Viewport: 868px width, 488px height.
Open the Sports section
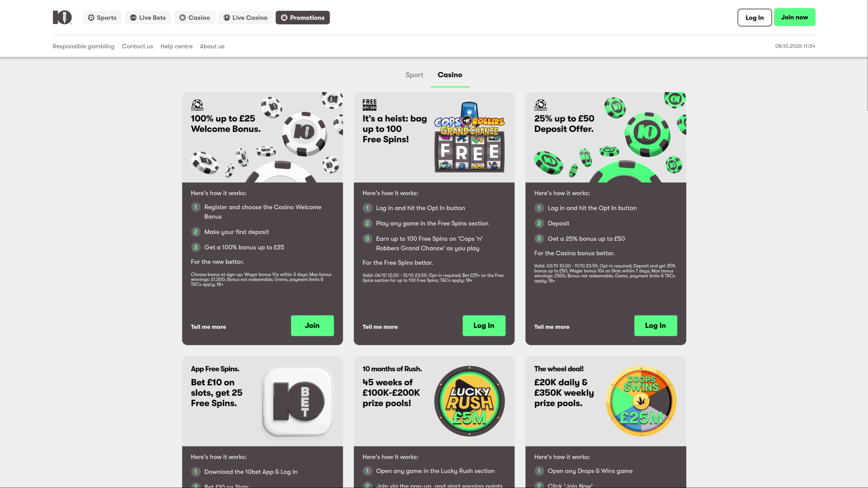click(102, 18)
